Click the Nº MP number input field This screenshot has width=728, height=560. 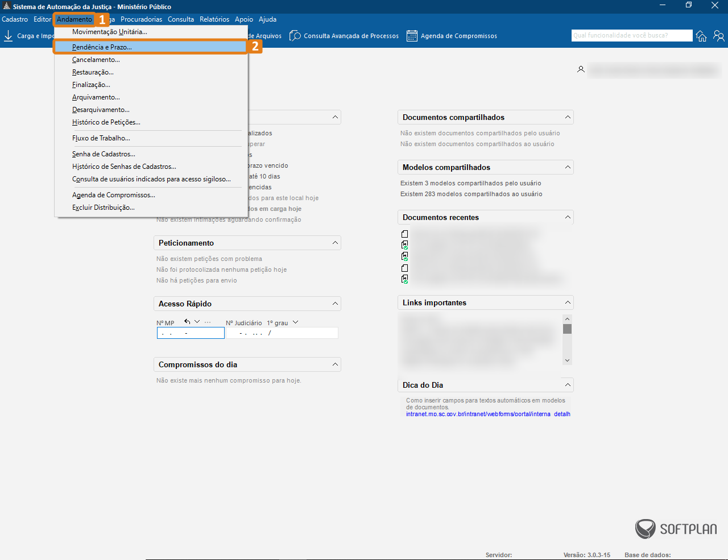pos(191,333)
